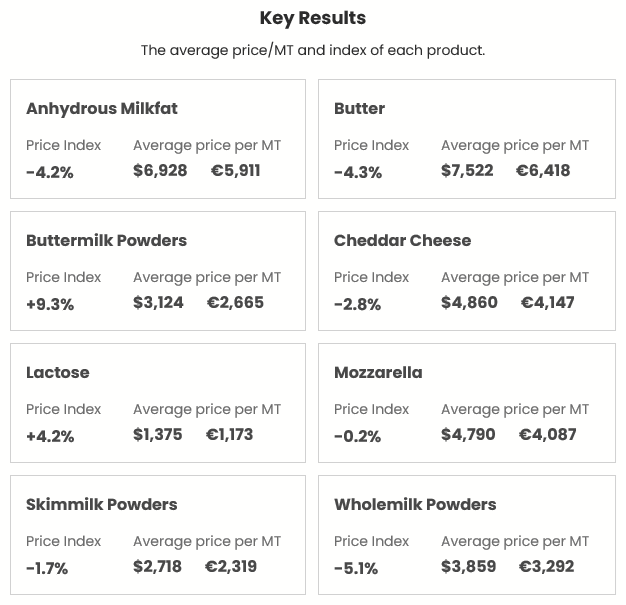Click the Buttermilk Powders product heading
The height and width of the screenshot is (605, 626).
106,240
